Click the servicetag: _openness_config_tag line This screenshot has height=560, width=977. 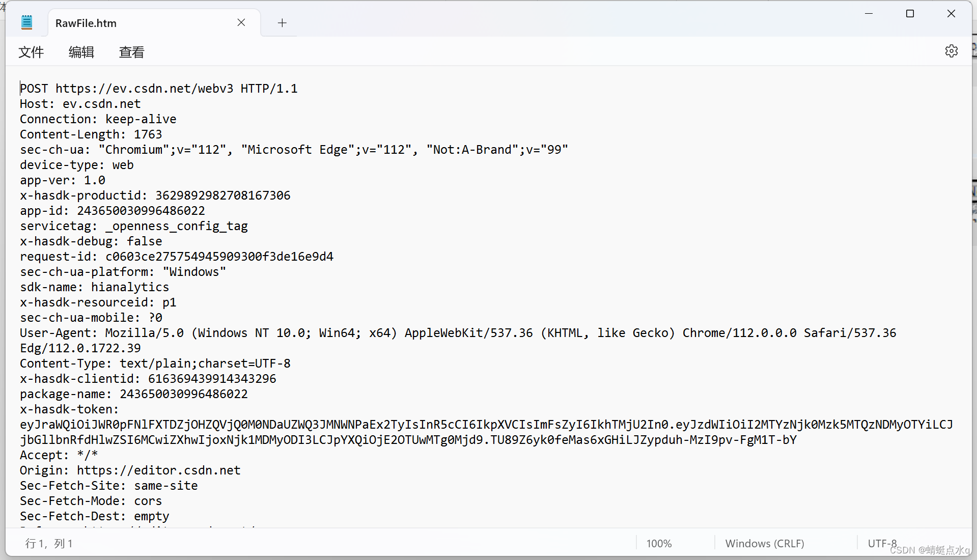pyautogui.click(x=133, y=226)
